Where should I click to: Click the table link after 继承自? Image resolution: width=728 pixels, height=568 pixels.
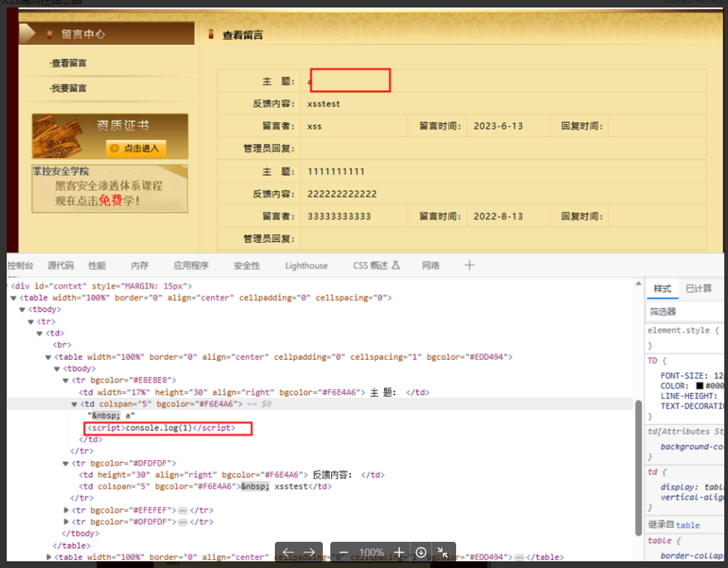[x=688, y=525]
